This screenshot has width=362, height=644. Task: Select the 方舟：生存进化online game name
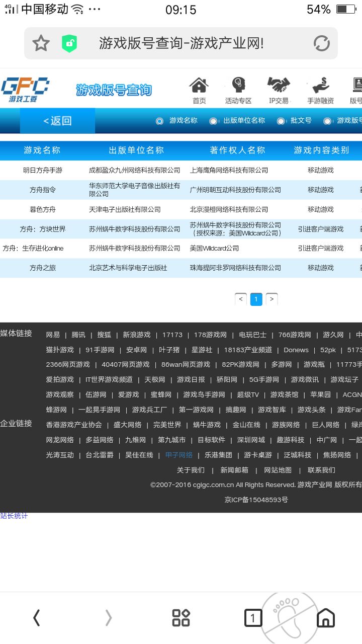(33, 248)
